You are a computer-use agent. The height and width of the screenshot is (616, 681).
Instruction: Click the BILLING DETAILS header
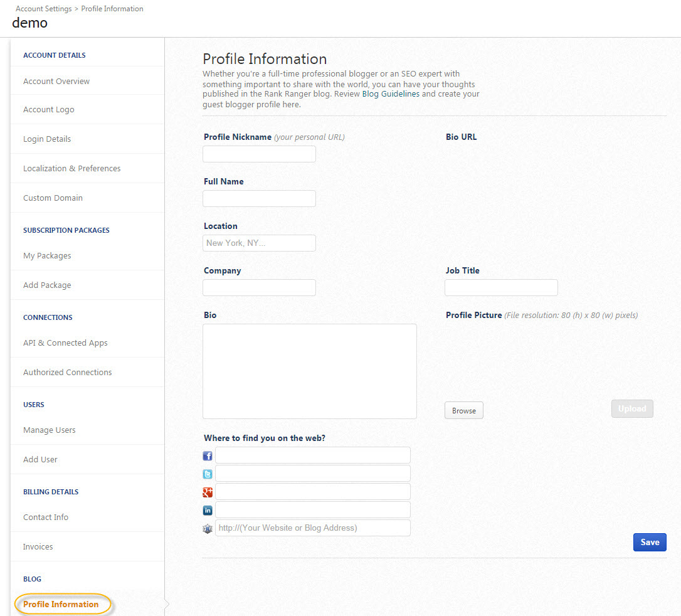click(51, 492)
